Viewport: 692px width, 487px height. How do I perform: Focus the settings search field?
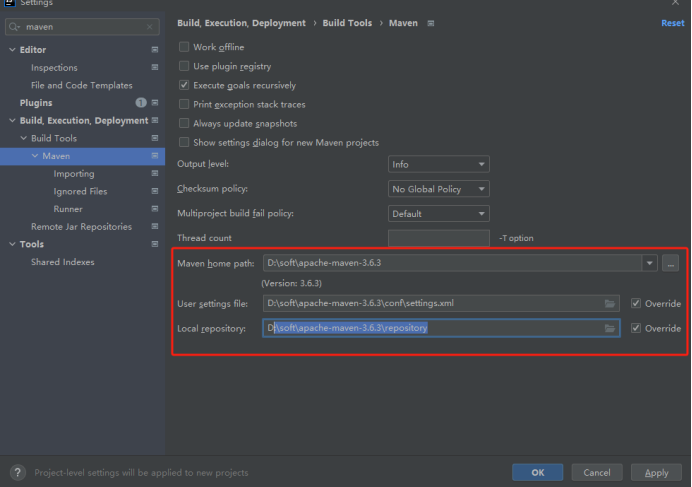83,27
